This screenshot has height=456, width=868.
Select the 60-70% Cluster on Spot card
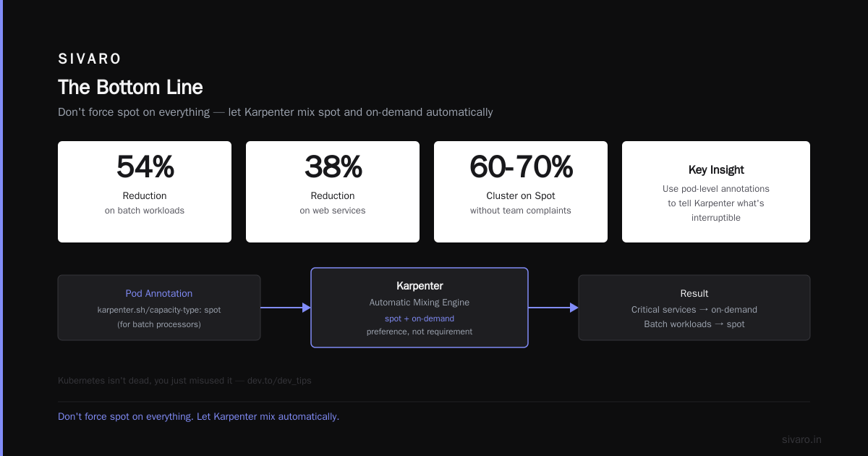[x=521, y=192]
